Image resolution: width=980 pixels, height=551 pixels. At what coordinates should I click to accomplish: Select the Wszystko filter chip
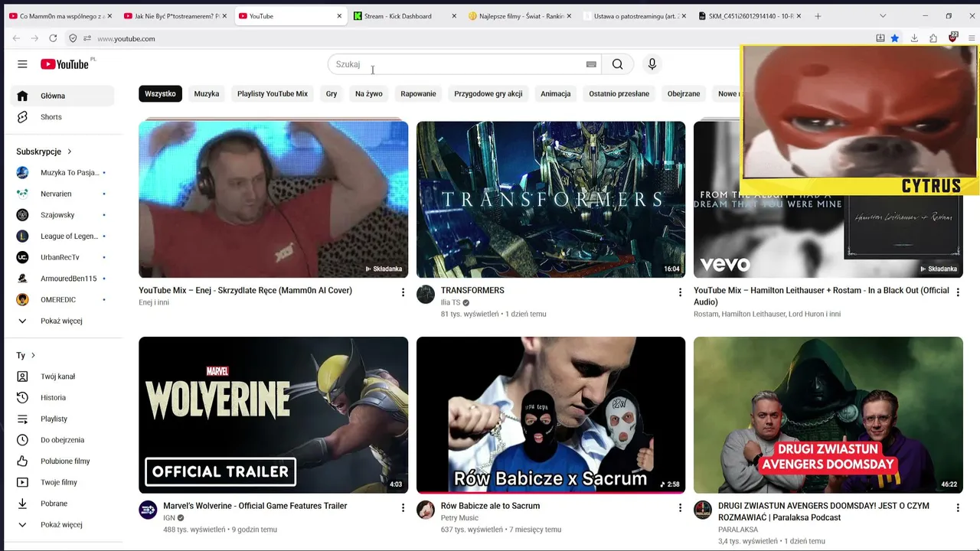tap(160, 93)
